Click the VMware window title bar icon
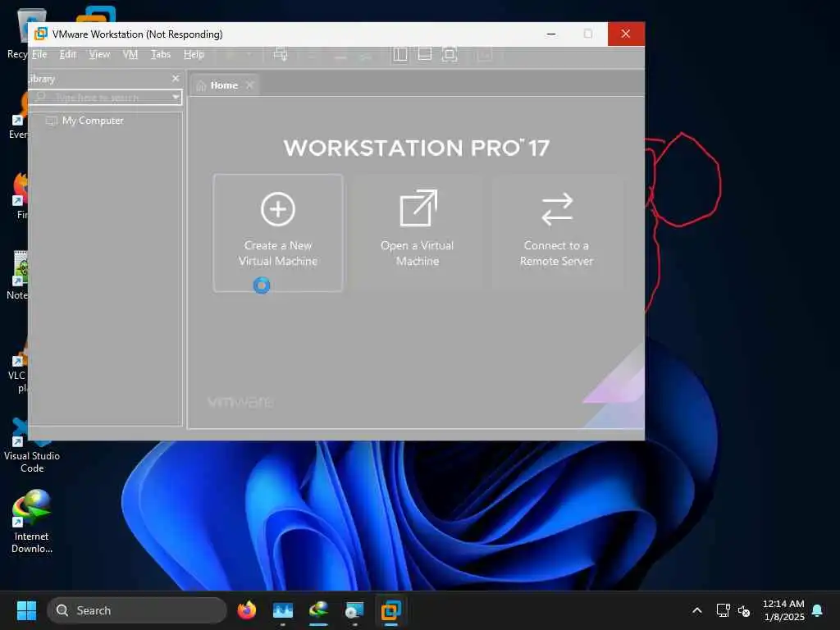Viewport: 840px width, 630px height. click(x=41, y=34)
